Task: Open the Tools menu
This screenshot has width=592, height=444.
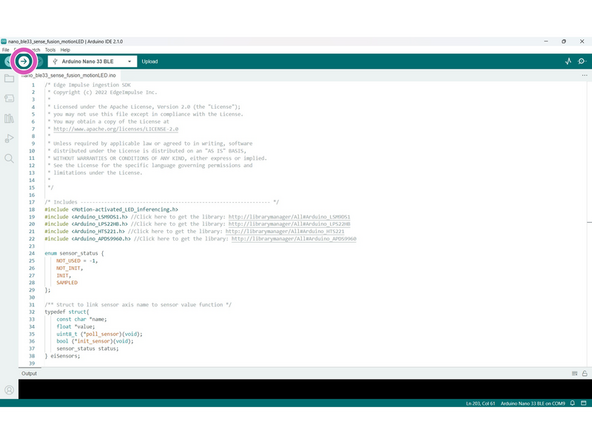Action: pos(50,50)
